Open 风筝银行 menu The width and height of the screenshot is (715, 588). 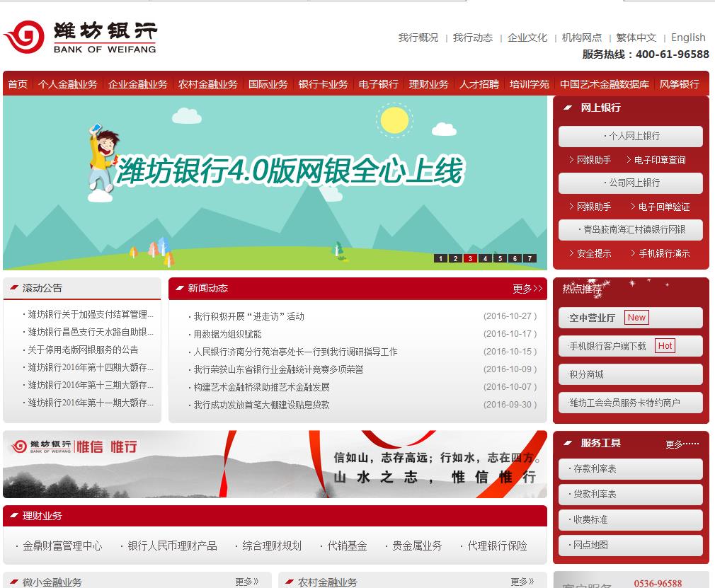click(x=680, y=84)
